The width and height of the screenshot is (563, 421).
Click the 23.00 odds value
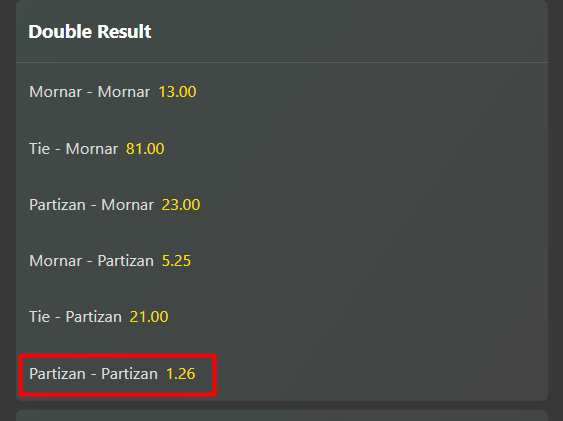181,205
